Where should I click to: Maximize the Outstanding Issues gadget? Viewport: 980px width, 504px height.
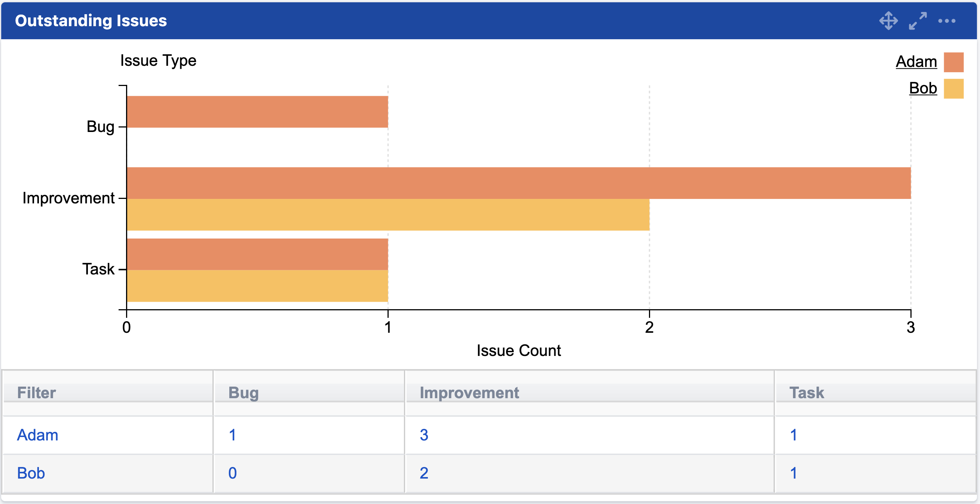(918, 21)
